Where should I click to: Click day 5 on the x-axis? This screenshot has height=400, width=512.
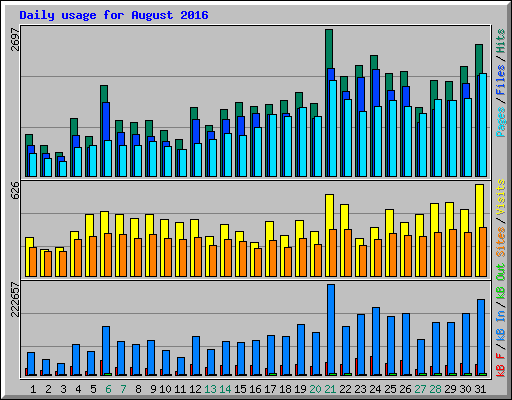click(x=93, y=389)
